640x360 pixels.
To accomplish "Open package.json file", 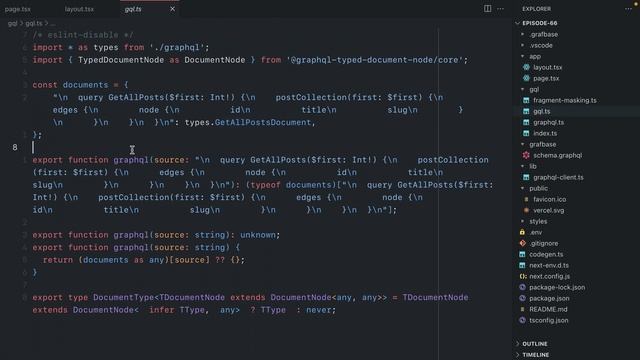I will 549,299.
